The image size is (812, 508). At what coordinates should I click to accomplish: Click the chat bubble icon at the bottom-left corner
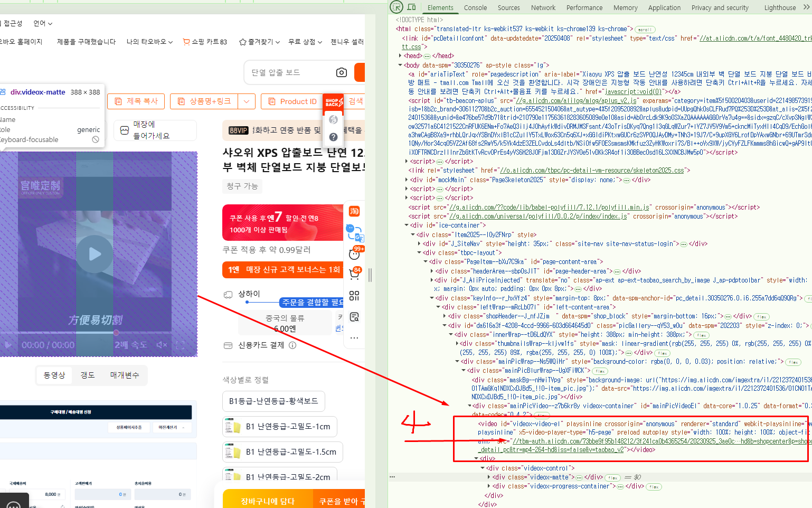coord(14,504)
